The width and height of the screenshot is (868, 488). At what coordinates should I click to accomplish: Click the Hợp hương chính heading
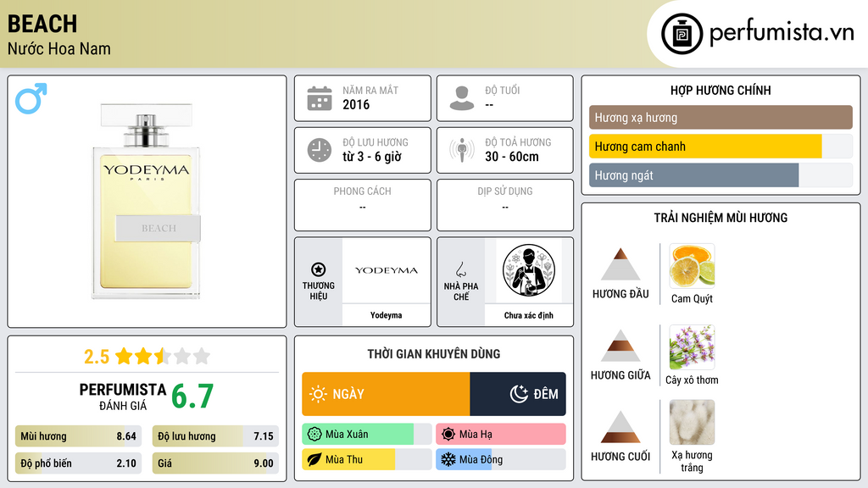pyautogui.click(x=721, y=90)
